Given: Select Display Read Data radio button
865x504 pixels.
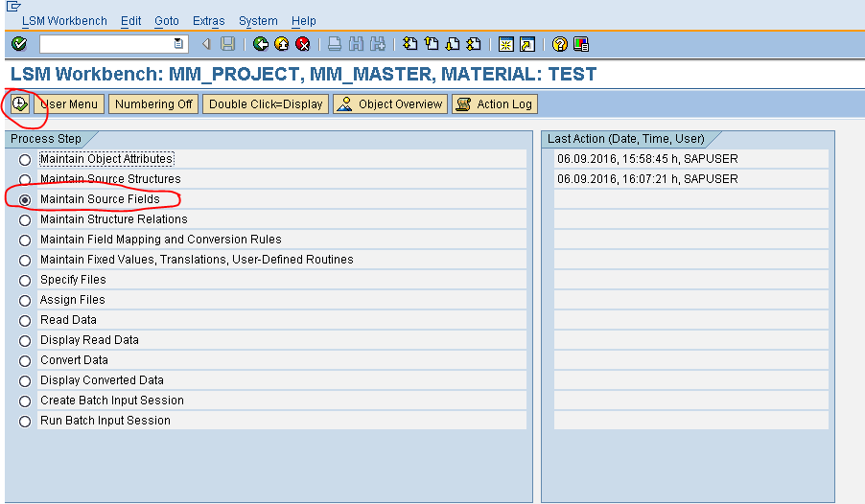Looking at the screenshot, I should pyautogui.click(x=25, y=341).
